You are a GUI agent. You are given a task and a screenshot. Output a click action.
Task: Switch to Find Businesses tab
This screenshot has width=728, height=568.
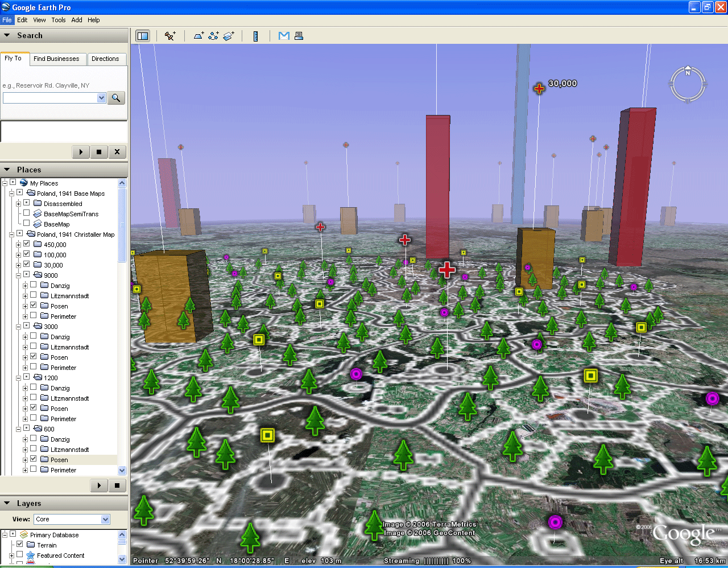click(56, 59)
